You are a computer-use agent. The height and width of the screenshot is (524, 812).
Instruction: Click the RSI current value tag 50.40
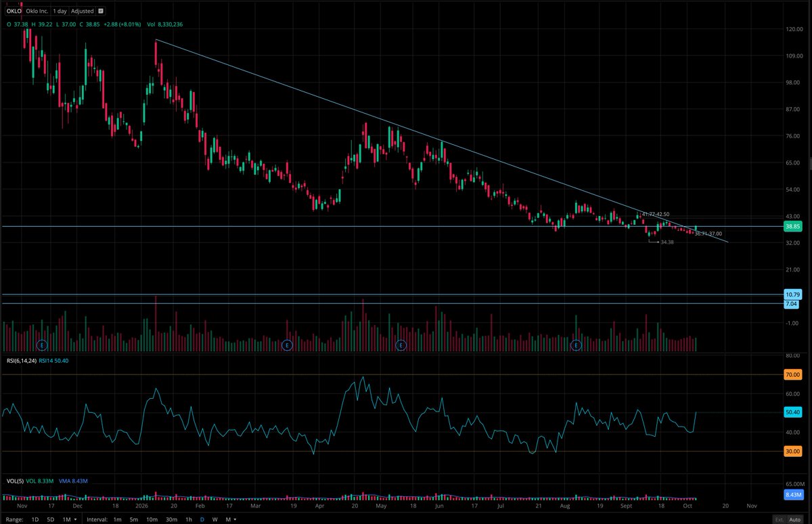point(793,412)
